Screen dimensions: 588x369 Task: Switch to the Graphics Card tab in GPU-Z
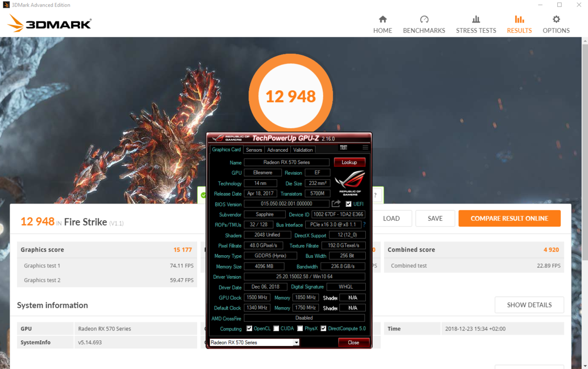pyautogui.click(x=226, y=150)
